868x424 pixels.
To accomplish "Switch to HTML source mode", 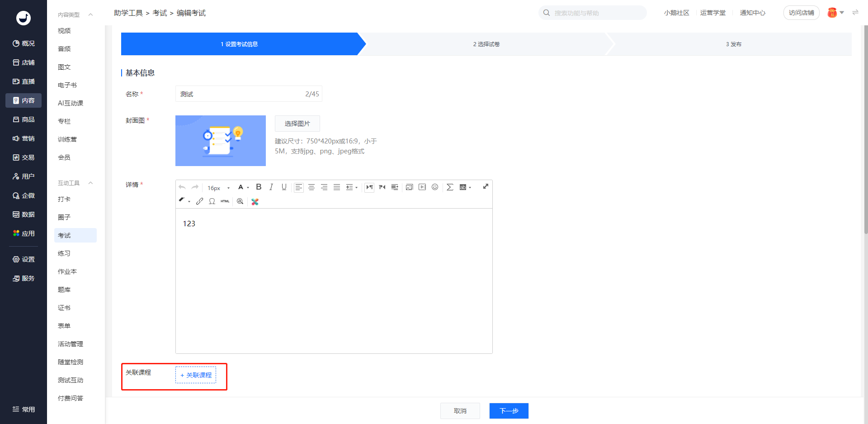I will pyautogui.click(x=225, y=201).
